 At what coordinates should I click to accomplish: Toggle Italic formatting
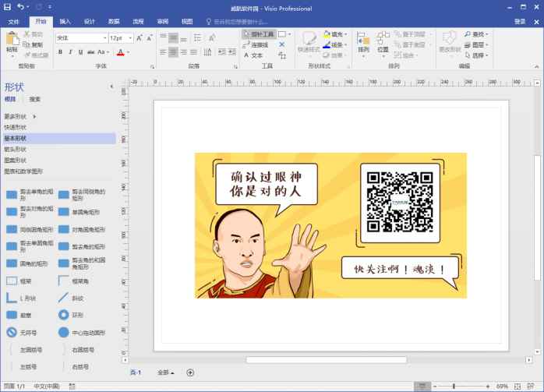tap(70, 52)
